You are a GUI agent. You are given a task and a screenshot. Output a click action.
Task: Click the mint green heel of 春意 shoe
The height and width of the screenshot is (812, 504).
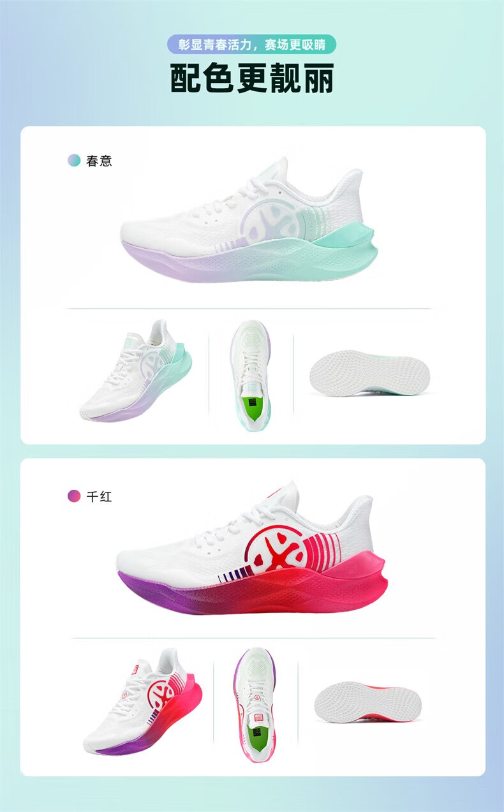tap(346, 240)
